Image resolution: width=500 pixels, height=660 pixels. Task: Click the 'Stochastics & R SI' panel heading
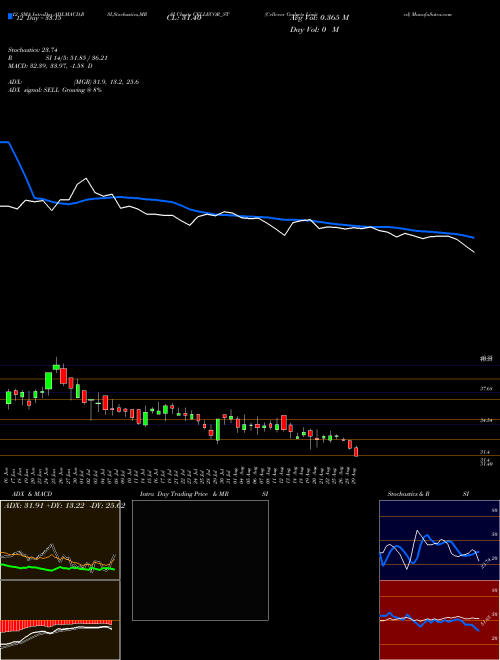(428, 494)
